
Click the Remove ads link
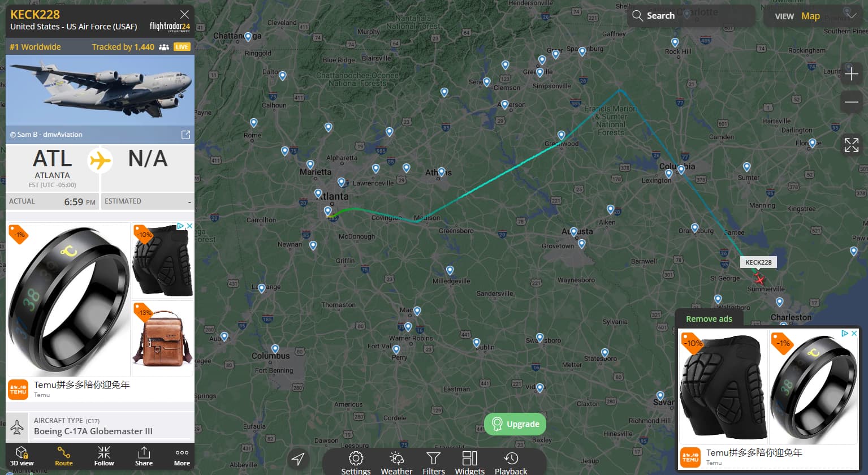click(709, 319)
